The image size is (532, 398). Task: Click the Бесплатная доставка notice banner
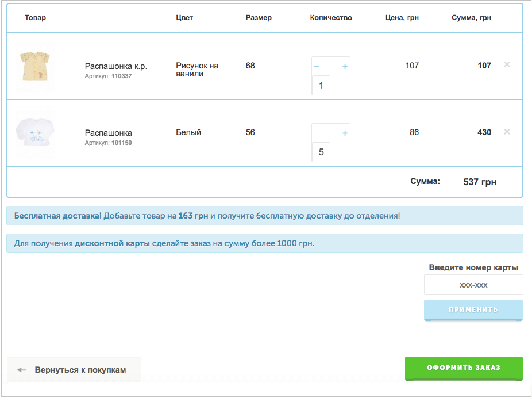pyautogui.click(x=265, y=216)
